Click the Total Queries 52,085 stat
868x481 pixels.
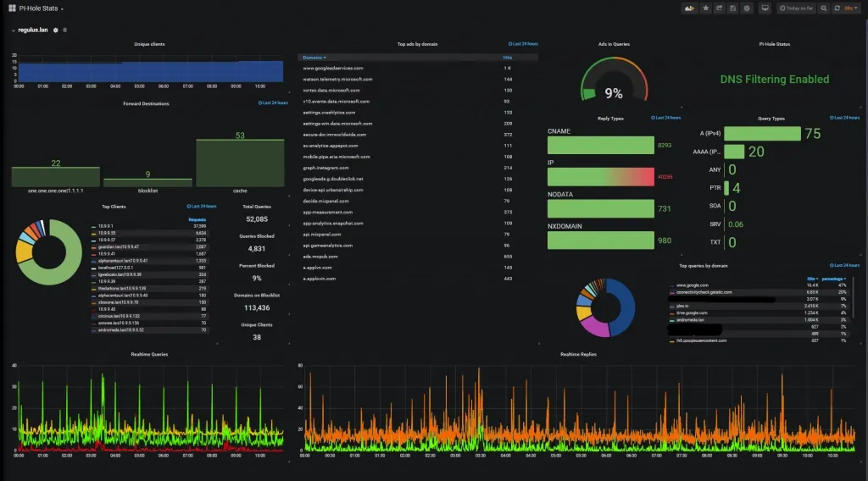[x=257, y=219]
